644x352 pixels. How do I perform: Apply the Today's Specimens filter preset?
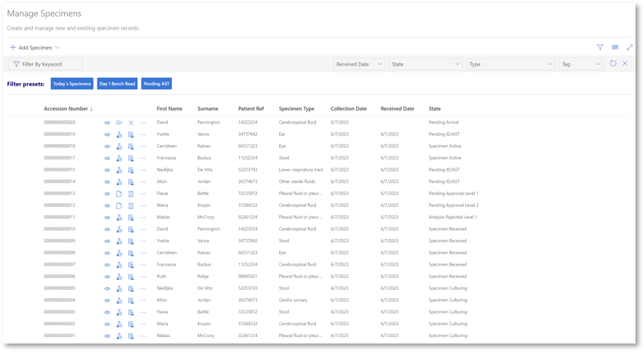tap(72, 84)
